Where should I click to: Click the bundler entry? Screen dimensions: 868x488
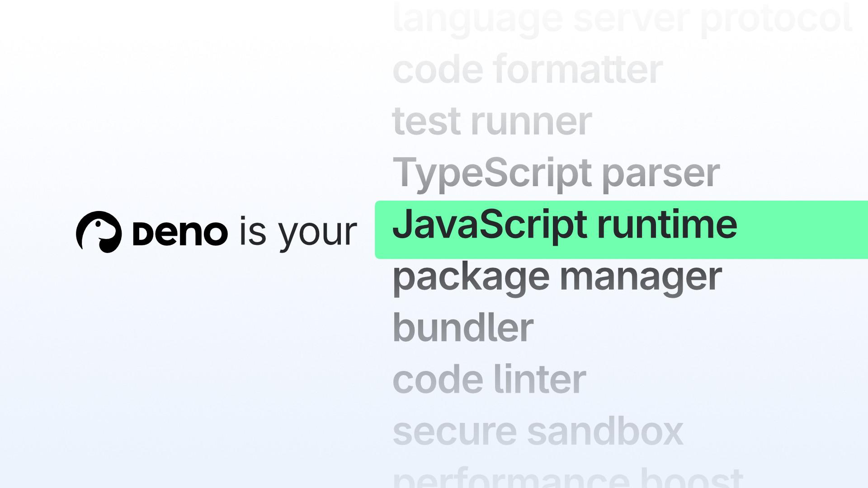[x=463, y=328]
